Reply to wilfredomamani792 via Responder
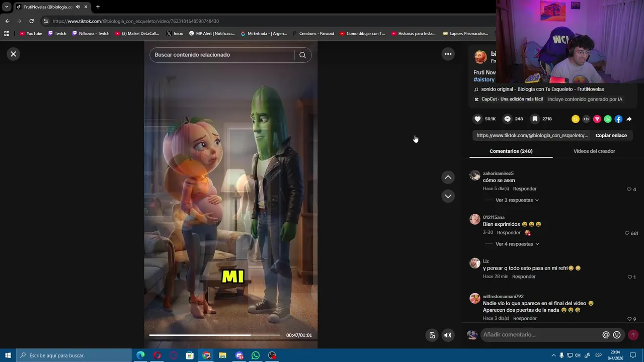Image resolution: width=644 pixels, height=362 pixels. pos(525,318)
